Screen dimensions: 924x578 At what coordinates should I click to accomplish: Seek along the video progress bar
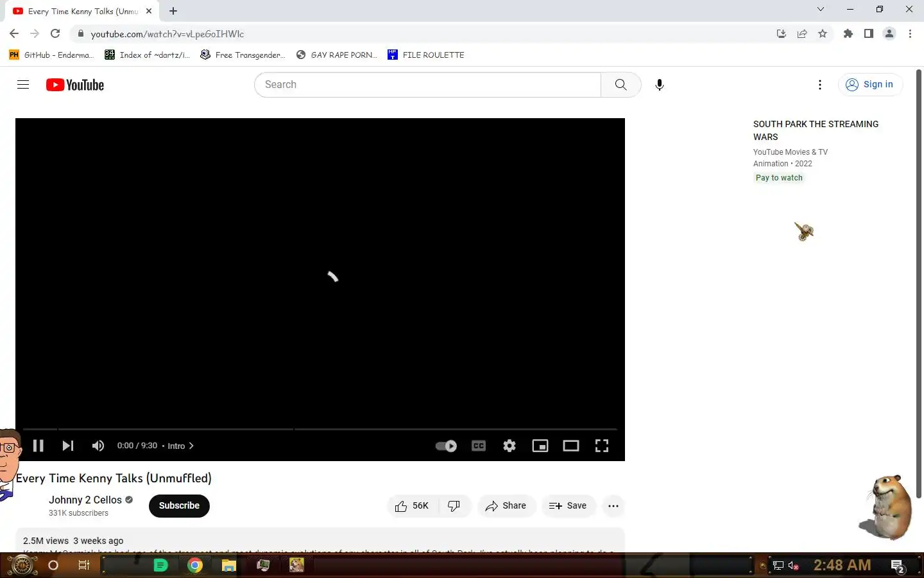(320, 429)
